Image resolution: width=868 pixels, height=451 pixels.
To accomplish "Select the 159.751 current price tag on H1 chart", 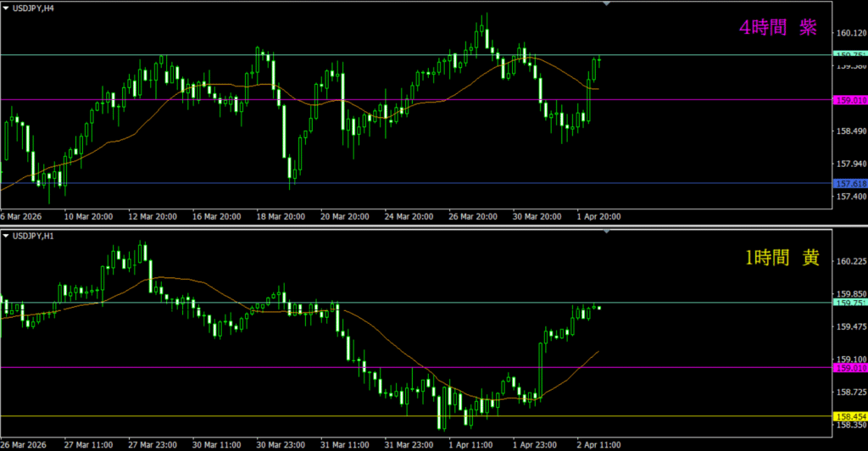I will pos(850,303).
